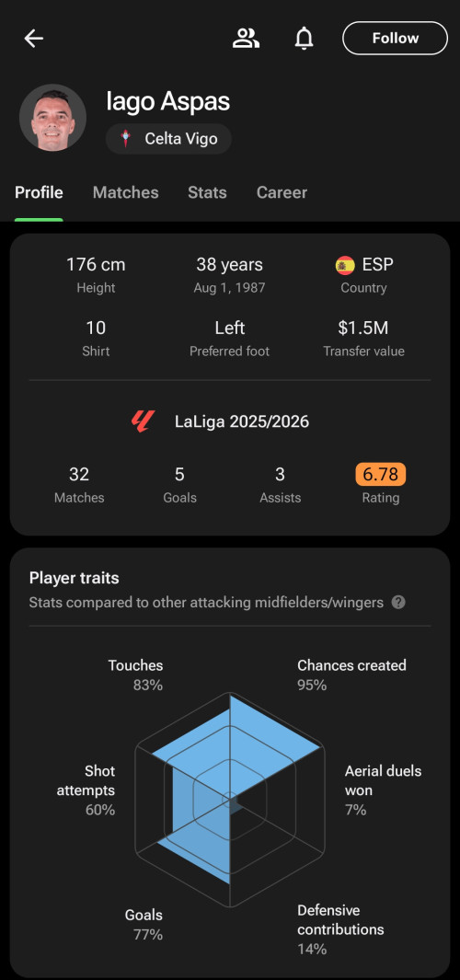Open the Career tab
Screen dimensions: 460x980
click(282, 192)
